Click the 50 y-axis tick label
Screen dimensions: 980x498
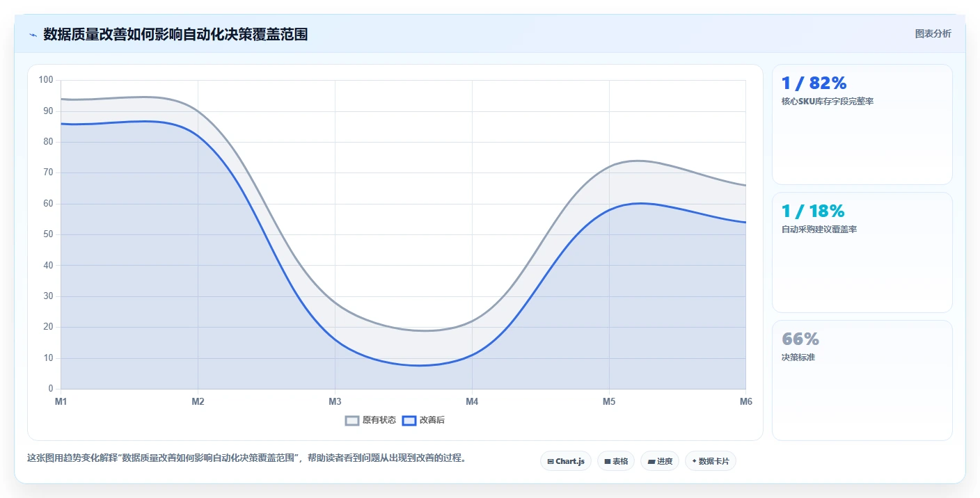point(48,234)
